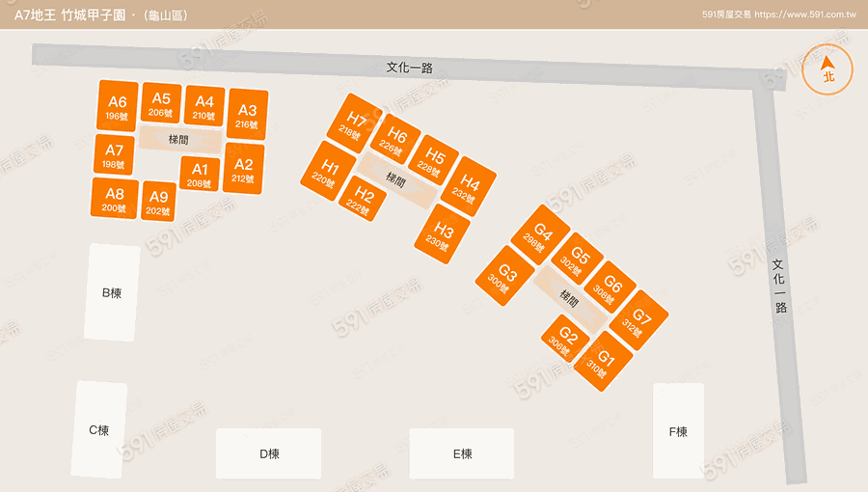Choose unit A9 at 202號
868x492 pixels.
(158, 202)
